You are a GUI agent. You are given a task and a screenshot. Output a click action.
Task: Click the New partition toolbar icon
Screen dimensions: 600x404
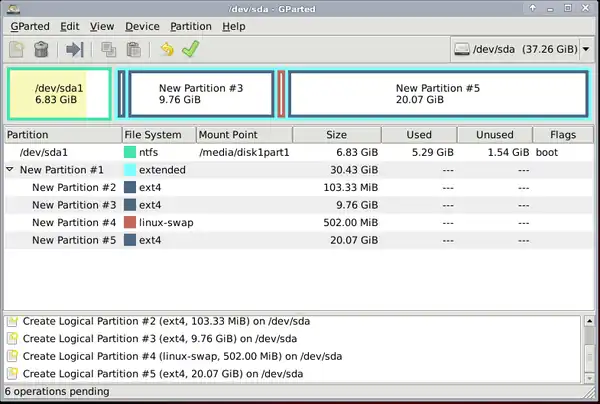point(17,48)
